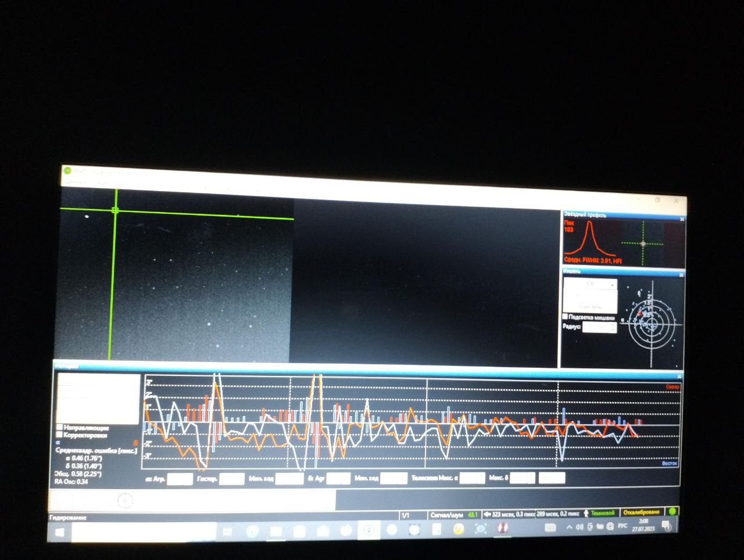Click the guide crosshair icon in bottom toolbar

click(125, 500)
